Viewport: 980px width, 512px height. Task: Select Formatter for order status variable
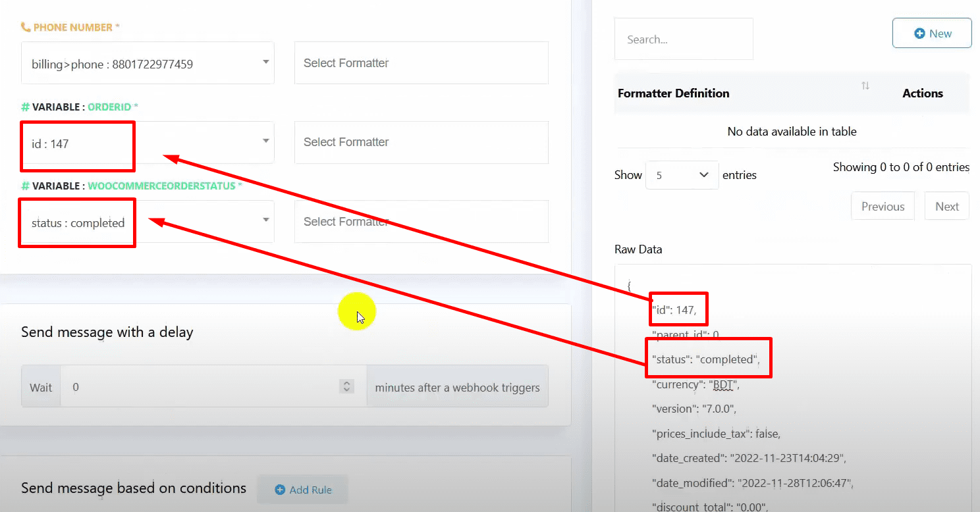(421, 222)
